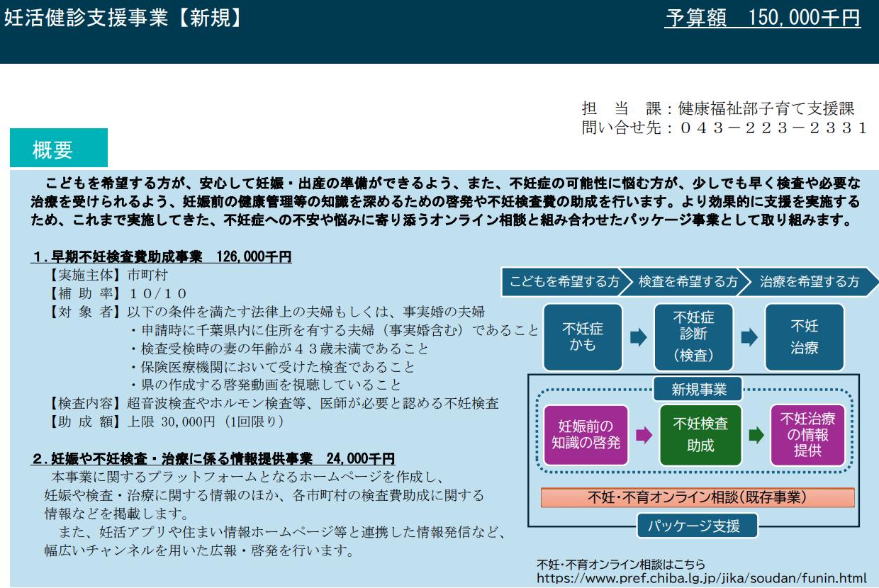This screenshot has width=879, height=588.
Task: Click the purple 妊娠前の知識の啓発 box
Action: tap(586, 435)
